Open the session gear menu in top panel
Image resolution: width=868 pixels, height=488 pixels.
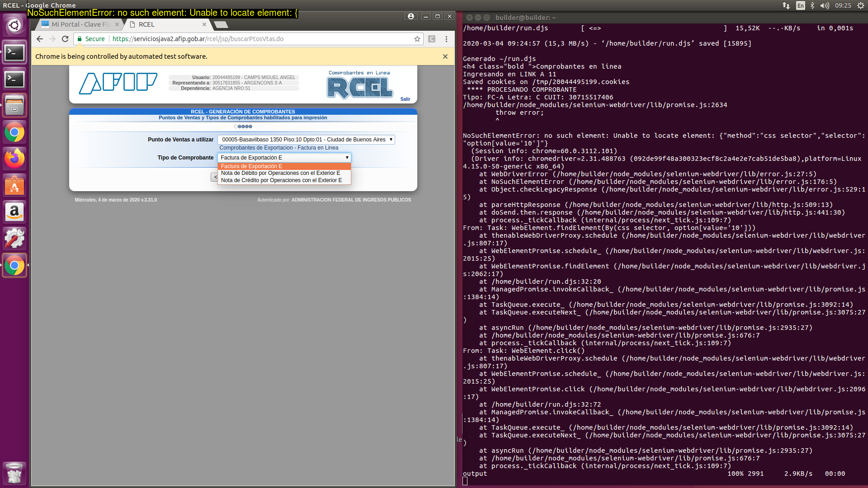point(860,5)
